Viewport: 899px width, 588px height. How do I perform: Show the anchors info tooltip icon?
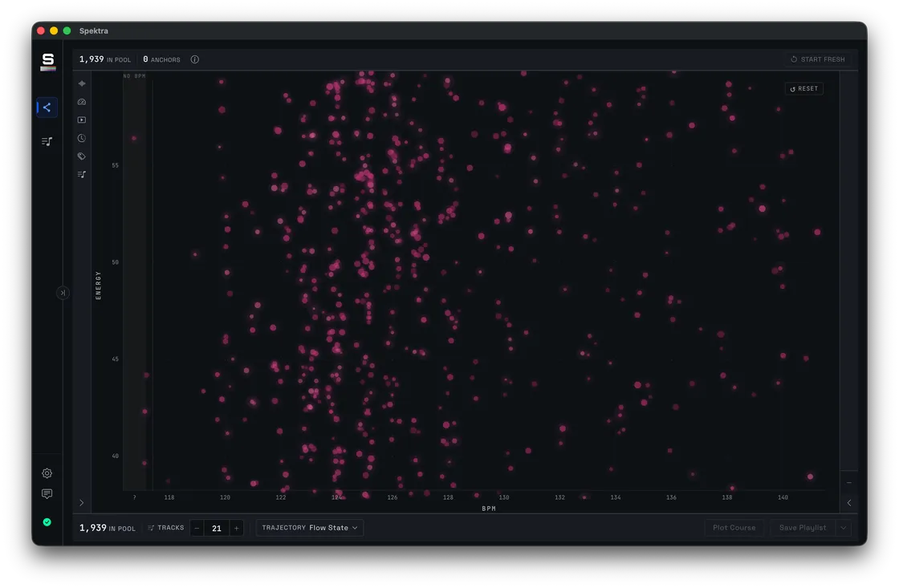pos(195,59)
